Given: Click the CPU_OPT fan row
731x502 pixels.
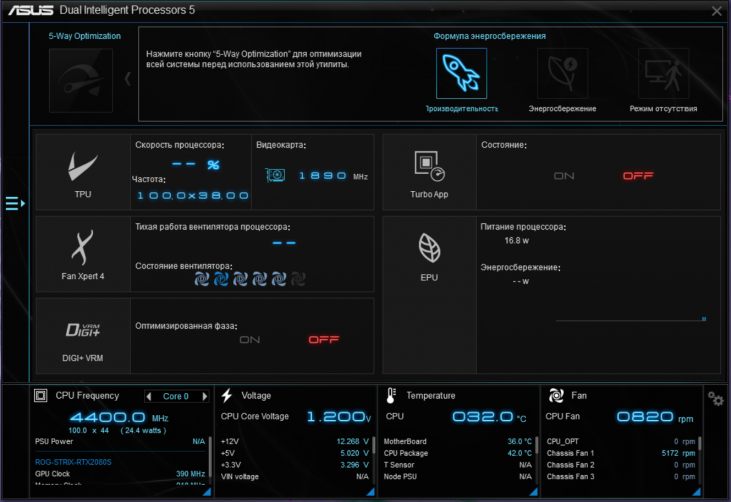Looking at the screenshot, I should click(x=621, y=441).
